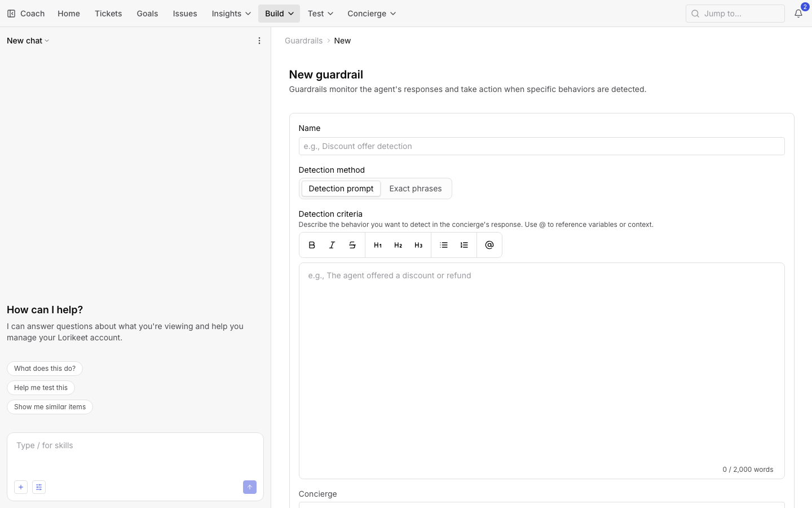The width and height of the screenshot is (812, 508).
Task: Toggle the Coach sidebar panel icon
Action: pos(11,14)
